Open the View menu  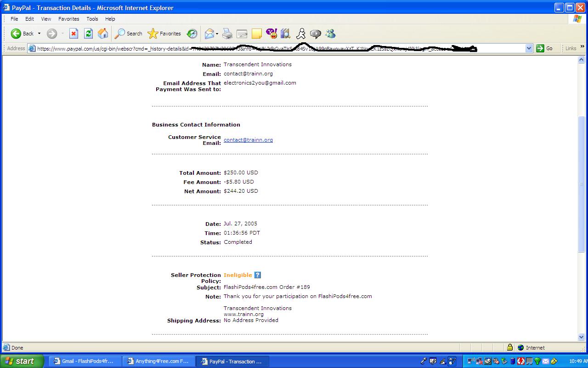click(x=46, y=19)
